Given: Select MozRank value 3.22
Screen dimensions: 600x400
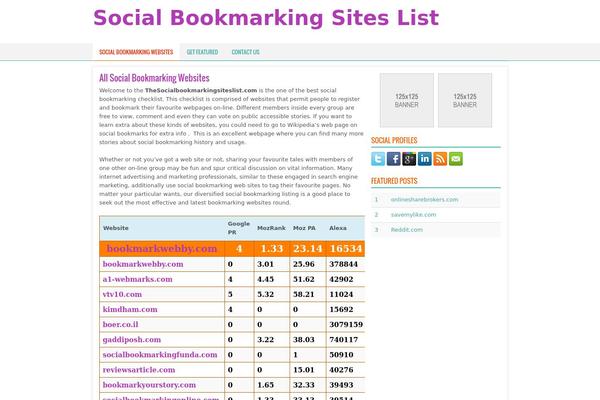Looking at the screenshot, I should (266, 340).
